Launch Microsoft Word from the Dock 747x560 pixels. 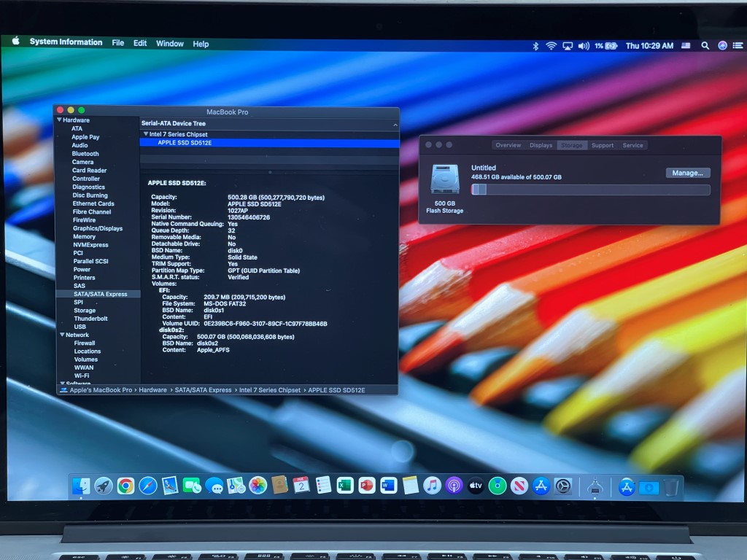pyautogui.click(x=389, y=486)
